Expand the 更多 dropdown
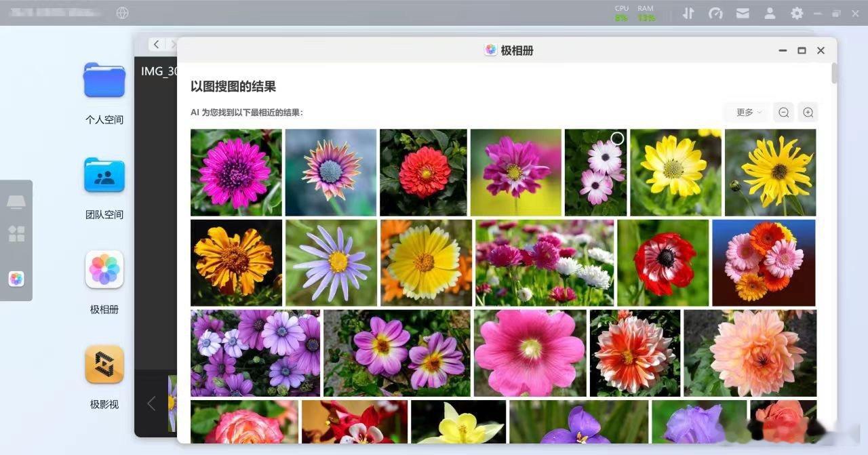 (748, 113)
